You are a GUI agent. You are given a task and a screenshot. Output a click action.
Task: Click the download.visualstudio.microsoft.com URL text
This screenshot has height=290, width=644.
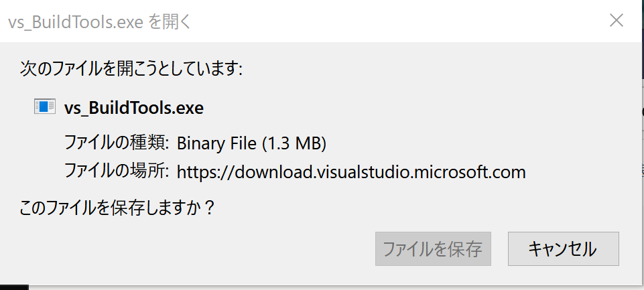tap(351, 171)
